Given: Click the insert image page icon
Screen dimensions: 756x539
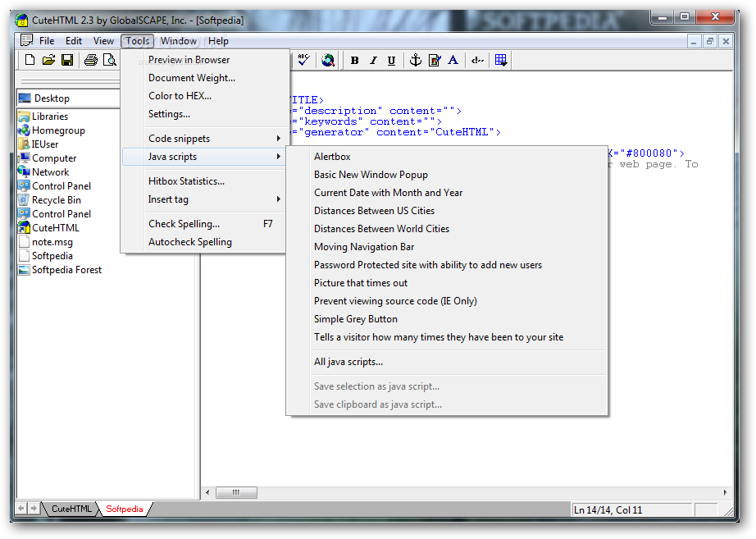Looking at the screenshot, I should click(x=435, y=61).
